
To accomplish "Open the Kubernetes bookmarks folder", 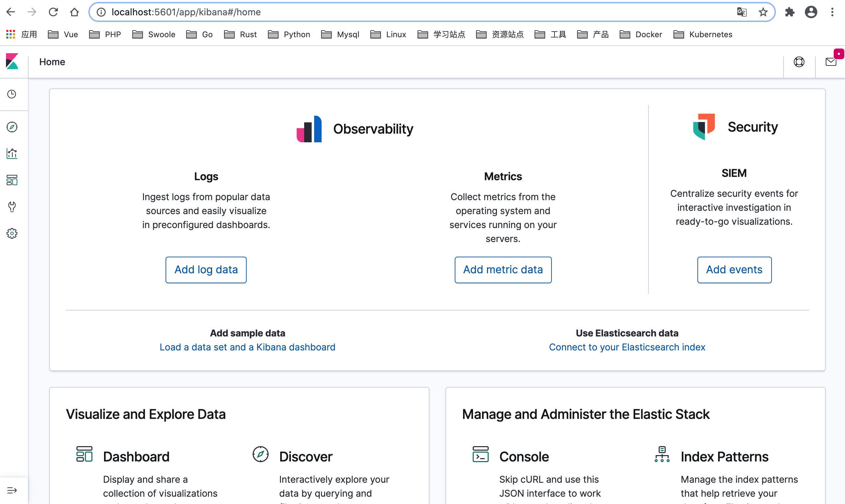I will click(x=703, y=34).
